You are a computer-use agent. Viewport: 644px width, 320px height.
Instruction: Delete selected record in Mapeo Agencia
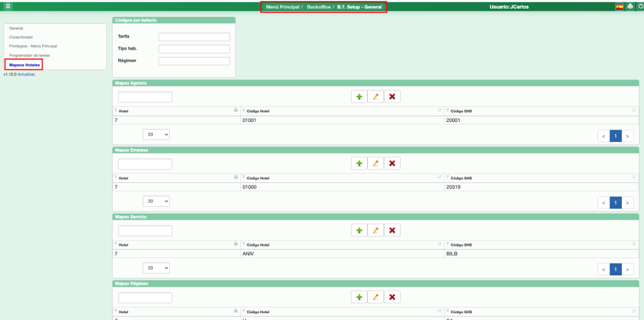click(392, 97)
